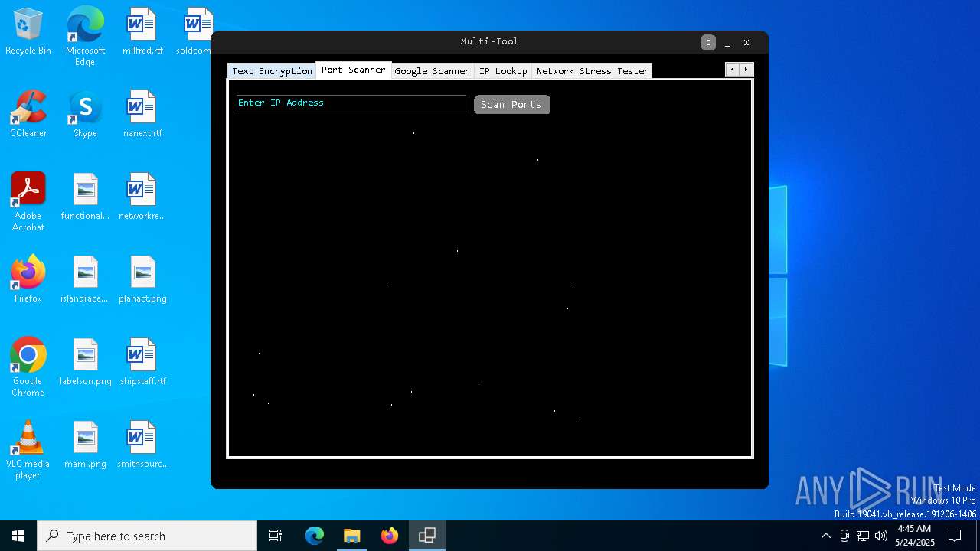Select the VLC media player shortcut
The image size is (980, 551).
[x=28, y=450]
